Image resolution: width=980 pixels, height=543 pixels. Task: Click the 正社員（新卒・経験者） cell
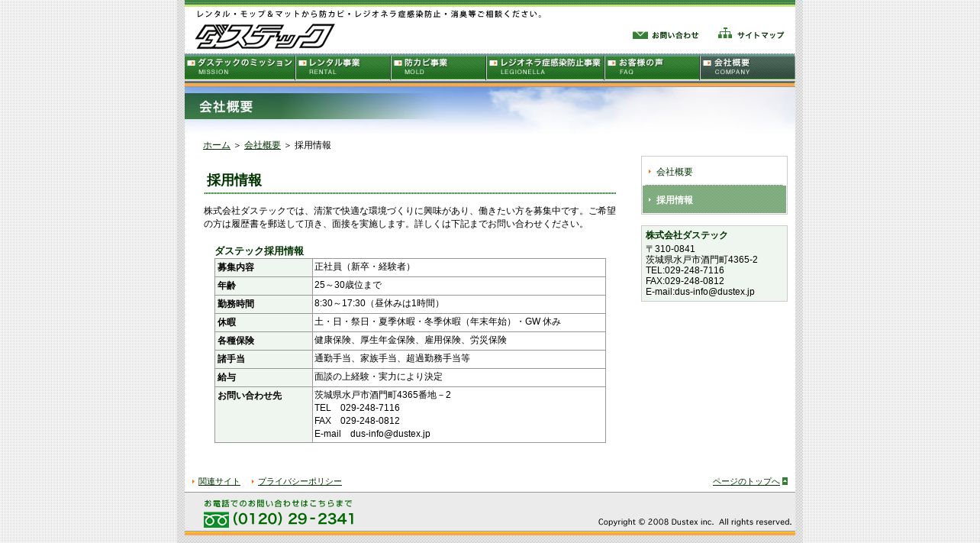459,267
